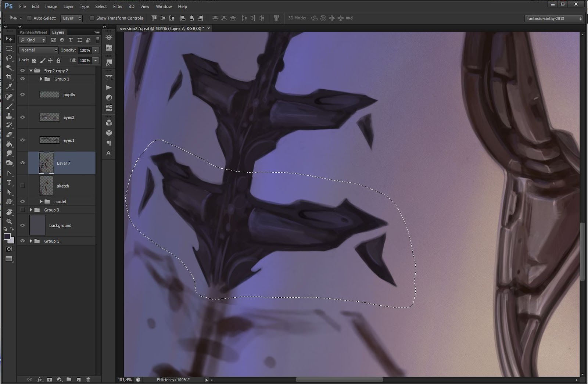
Task: Select the Paint Bucket tool
Action: 9,144
